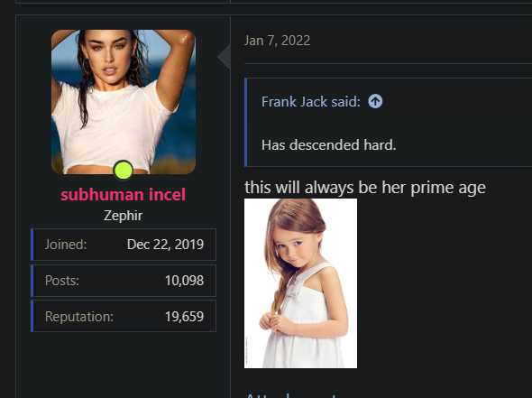Click the Joined label in the user stats
Image resolution: width=532 pixels, height=398 pixels.
coord(66,245)
